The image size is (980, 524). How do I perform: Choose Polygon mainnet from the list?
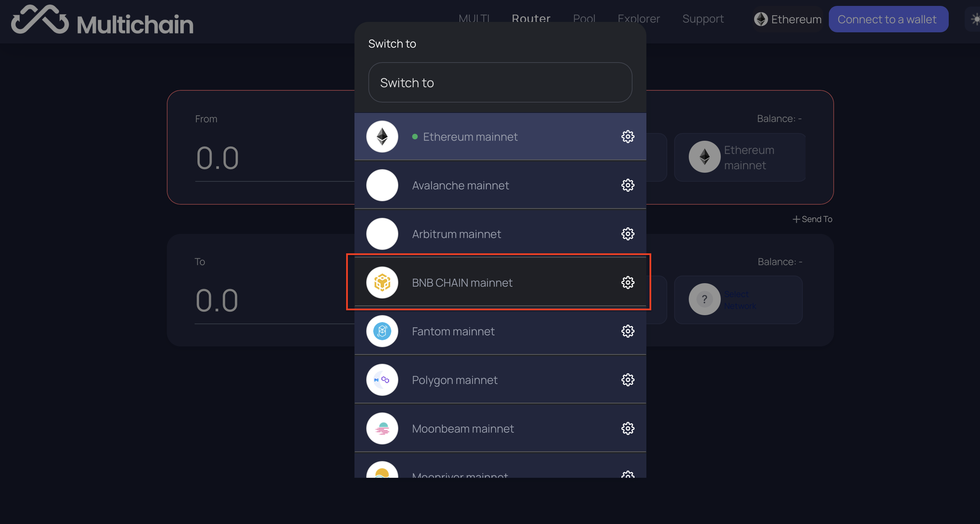[500, 380]
